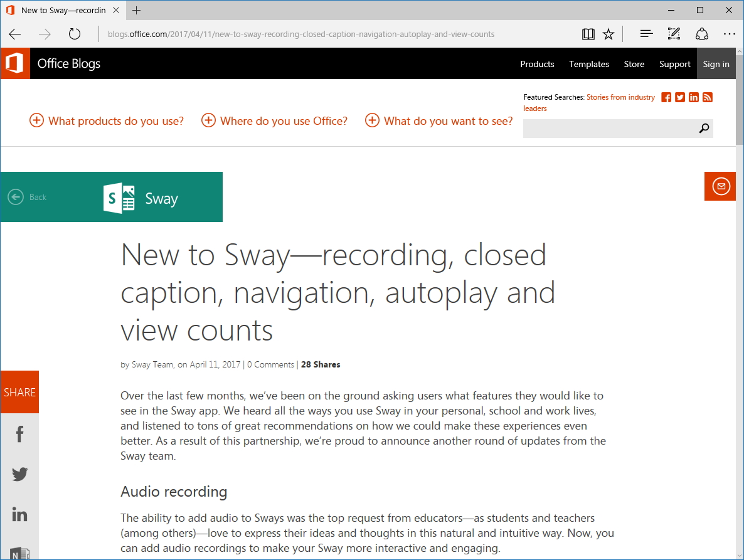Click the Office logo icon
The width and height of the screenshot is (744, 560).
click(14, 63)
